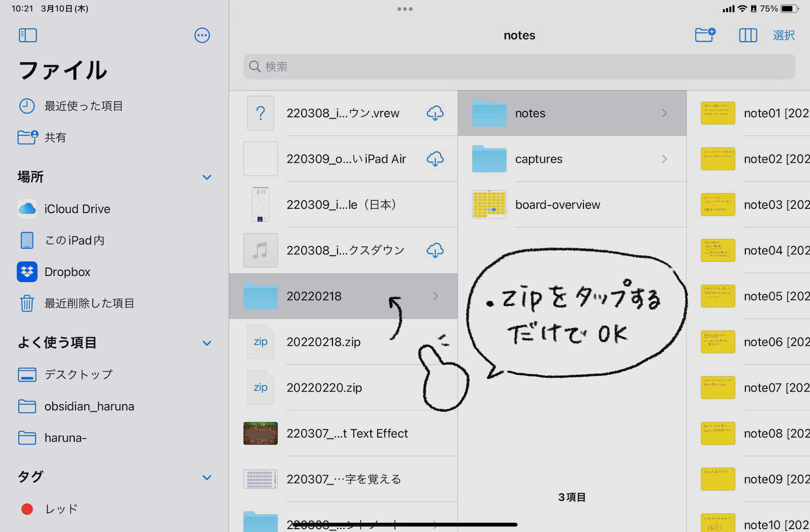Open note08 sticky note file

coord(748,433)
